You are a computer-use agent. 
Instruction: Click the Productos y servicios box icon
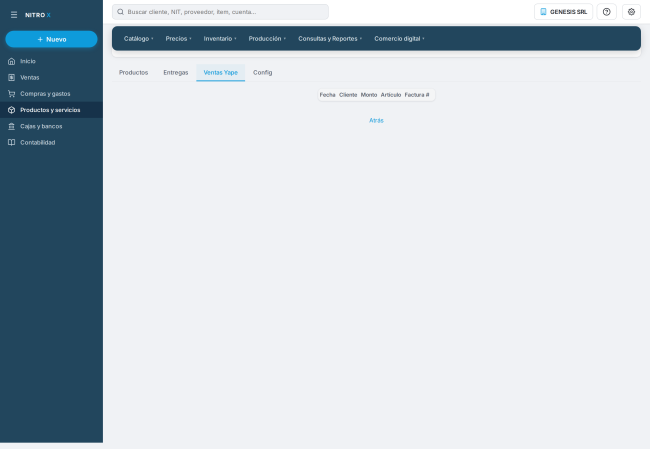click(x=12, y=110)
